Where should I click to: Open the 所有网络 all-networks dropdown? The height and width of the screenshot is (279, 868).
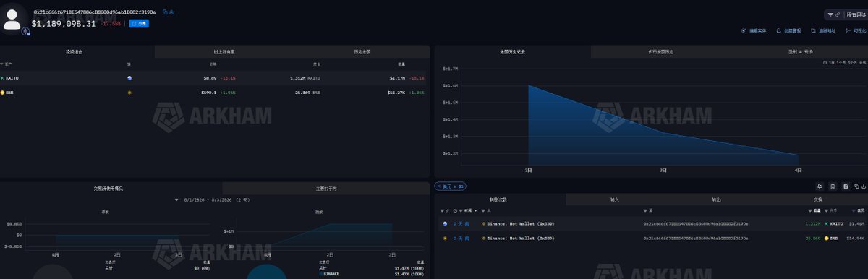856,14
